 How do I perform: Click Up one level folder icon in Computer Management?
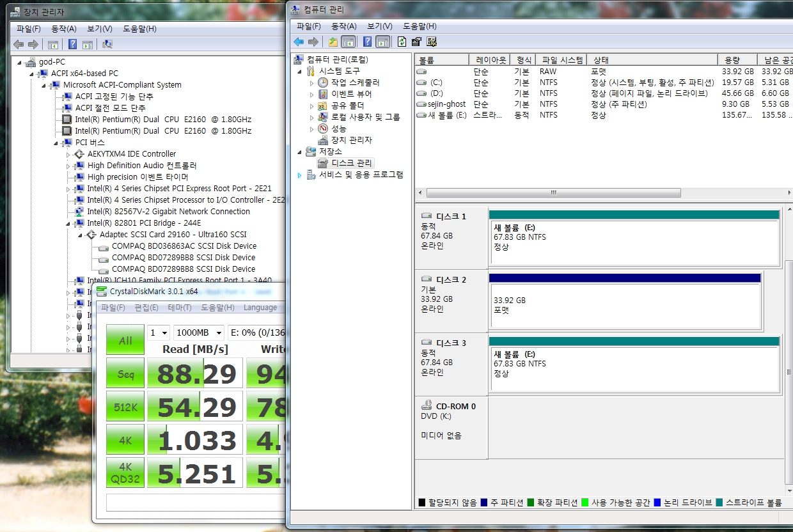point(333,42)
